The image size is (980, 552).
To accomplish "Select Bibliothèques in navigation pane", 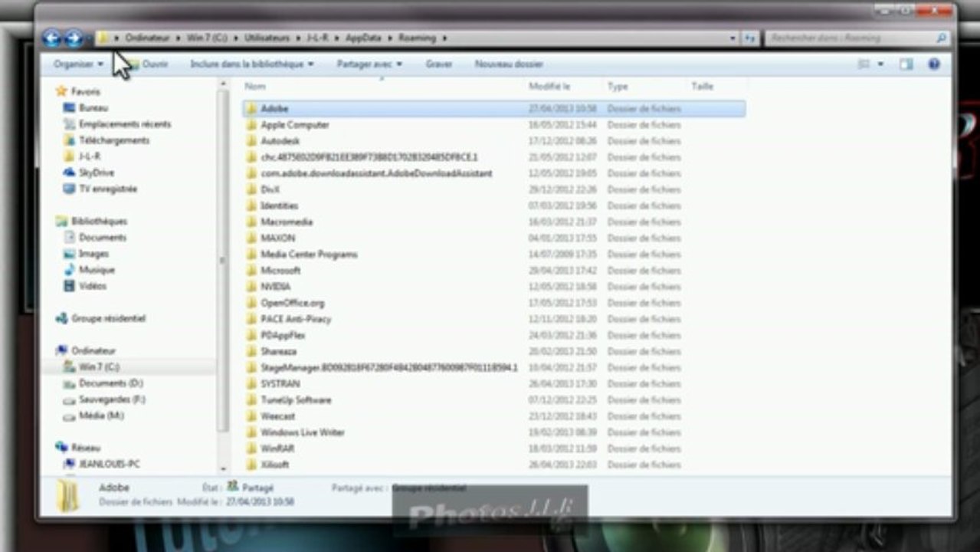I will pyautogui.click(x=99, y=221).
